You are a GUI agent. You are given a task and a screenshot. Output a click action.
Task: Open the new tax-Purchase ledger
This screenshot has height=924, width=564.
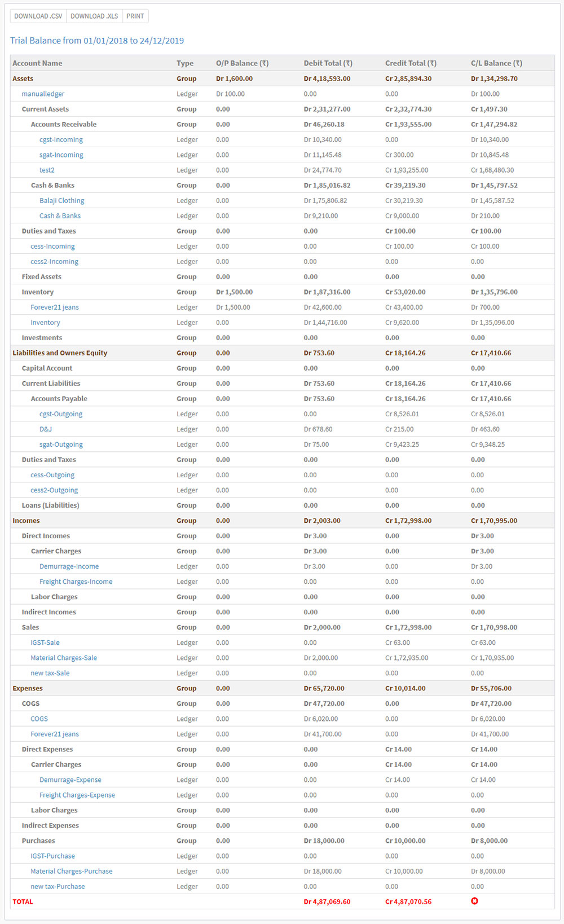tap(58, 886)
